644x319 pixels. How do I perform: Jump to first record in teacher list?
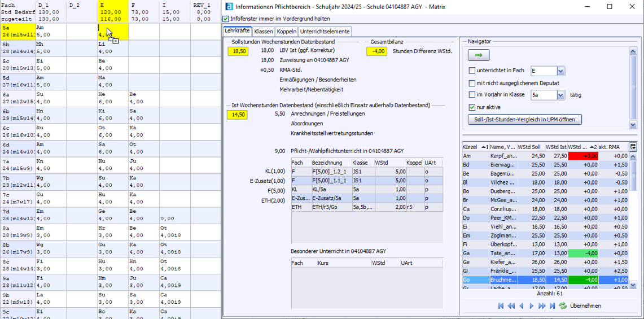coord(501,306)
